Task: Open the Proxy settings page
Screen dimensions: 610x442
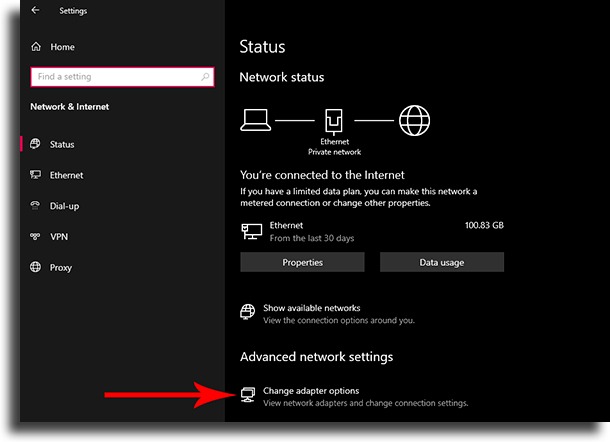Action: point(61,268)
